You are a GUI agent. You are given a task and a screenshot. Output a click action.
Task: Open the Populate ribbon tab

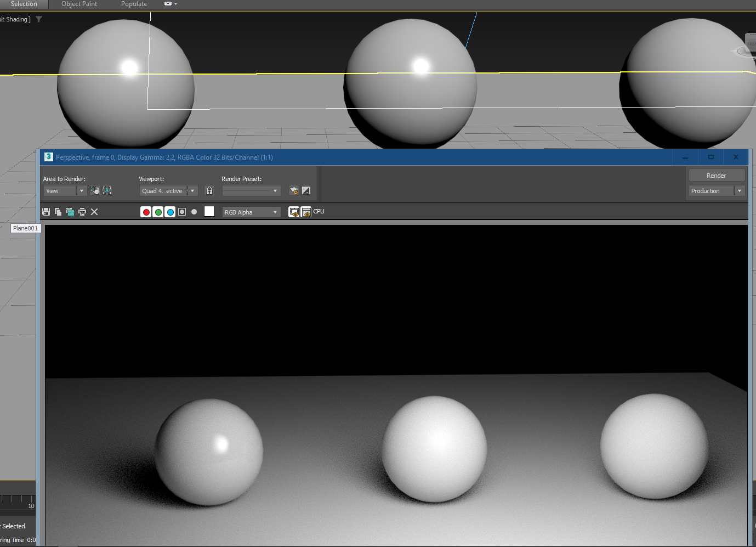tap(134, 4)
